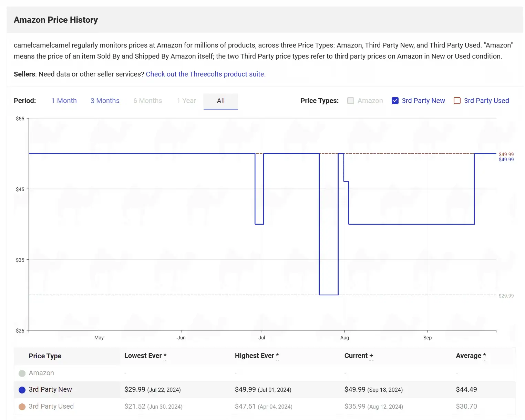Switch to the 3 Months period
This screenshot has height=420, width=525.
tap(105, 101)
